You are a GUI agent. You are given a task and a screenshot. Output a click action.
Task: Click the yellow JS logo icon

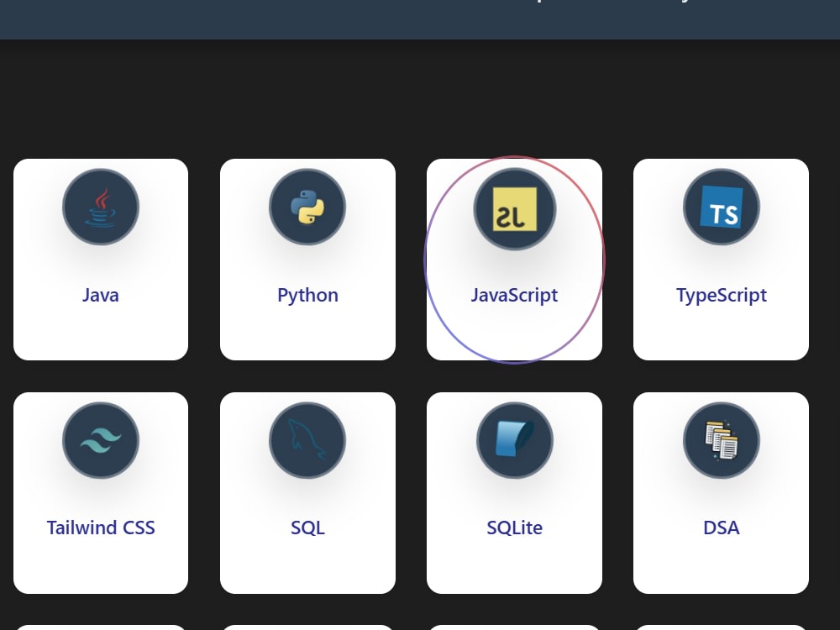(515, 209)
